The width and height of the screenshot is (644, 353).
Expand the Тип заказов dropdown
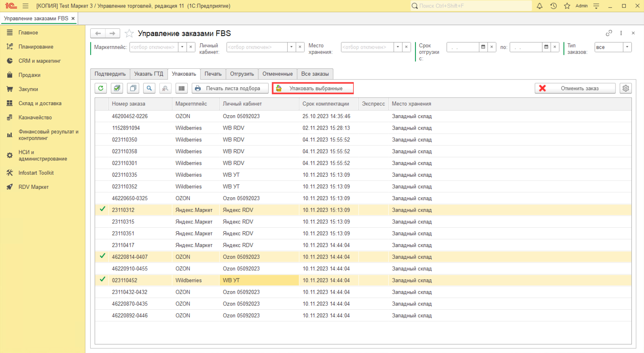coord(627,47)
